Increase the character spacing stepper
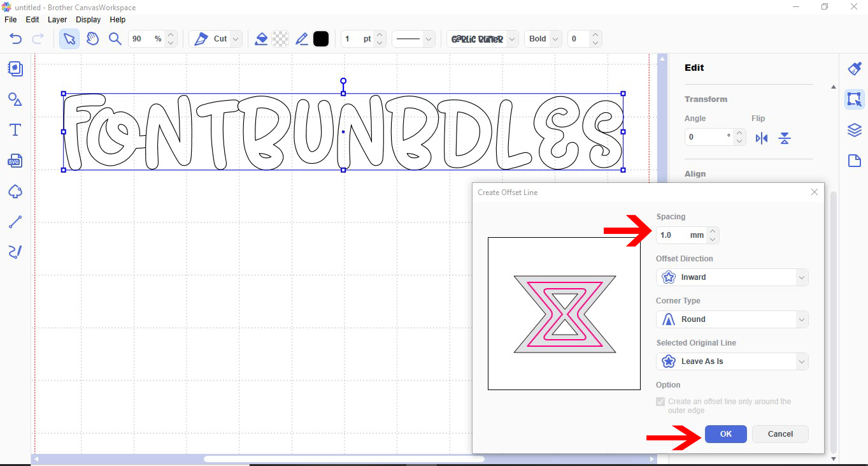The image size is (868, 466). click(x=595, y=35)
